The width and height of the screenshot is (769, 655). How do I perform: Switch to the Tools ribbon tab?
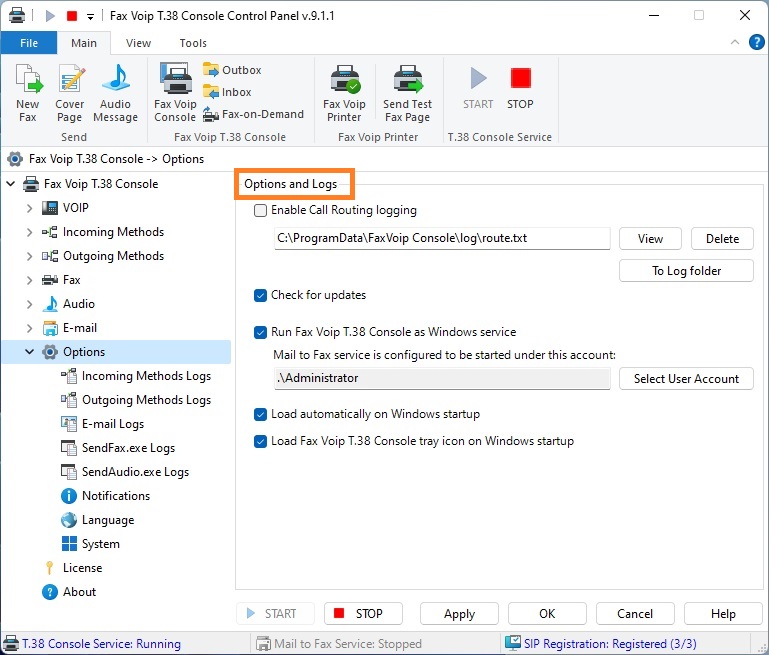tap(193, 43)
